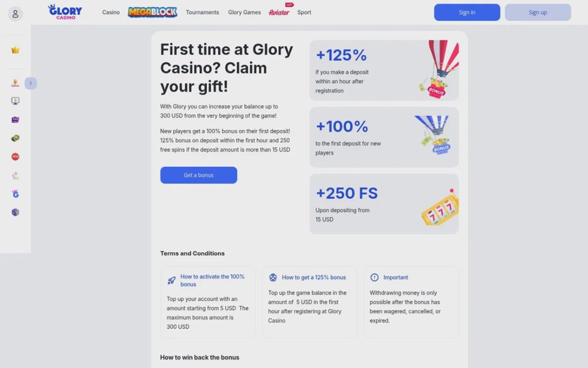Viewport: 588px width, 368px height.
Task: Click the Sign up button
Action: [538, 12]
